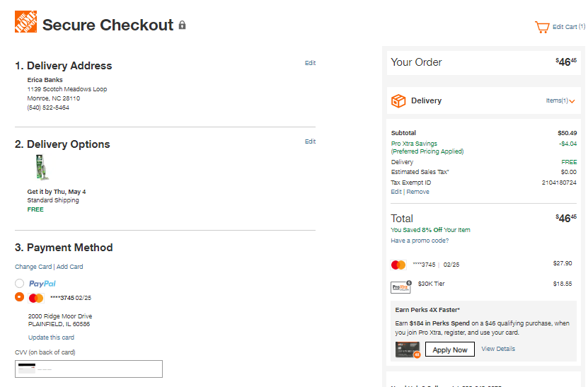
Task: Click the Pro Xtra tier badge icon
Action: coord(401,287)
